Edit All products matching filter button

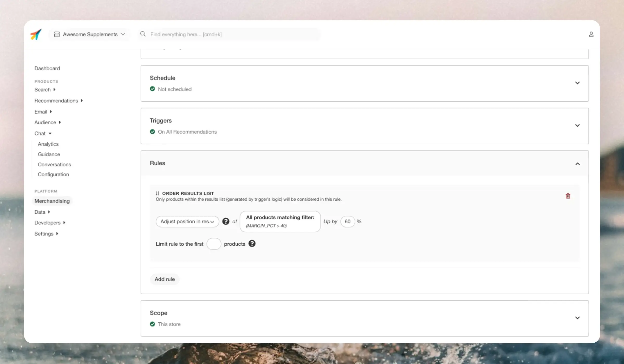[280, 222]
